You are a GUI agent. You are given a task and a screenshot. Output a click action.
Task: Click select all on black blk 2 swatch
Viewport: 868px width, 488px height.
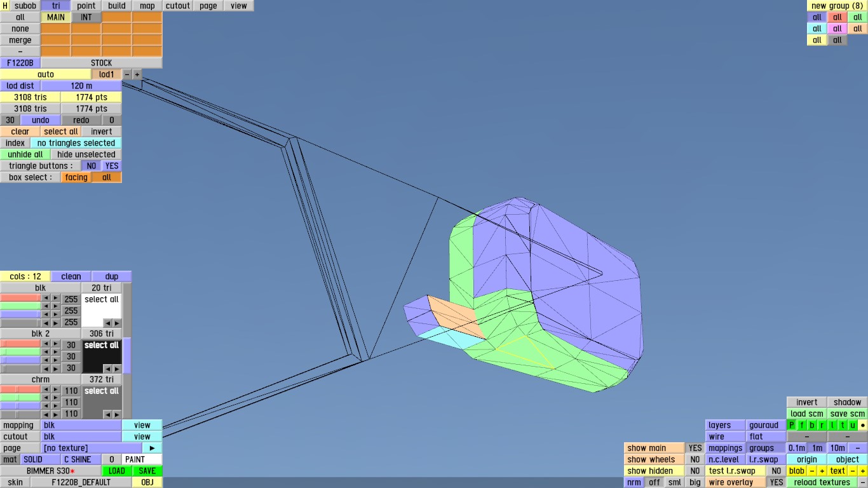102,345
